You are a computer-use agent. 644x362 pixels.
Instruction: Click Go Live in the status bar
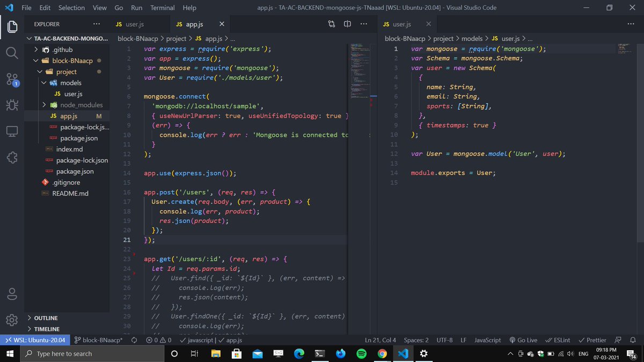point(523,340)
